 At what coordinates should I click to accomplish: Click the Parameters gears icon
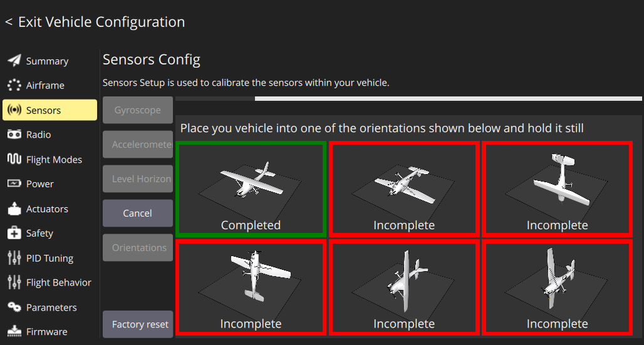[14, 307]
